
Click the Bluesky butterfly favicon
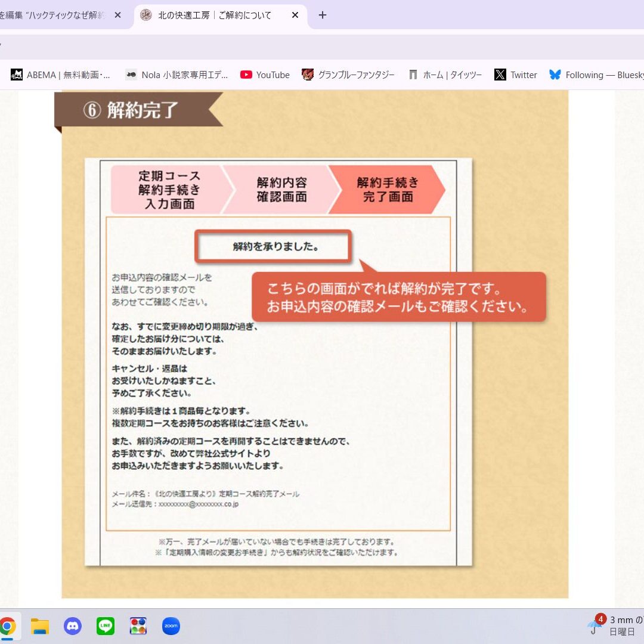point(555,75)
